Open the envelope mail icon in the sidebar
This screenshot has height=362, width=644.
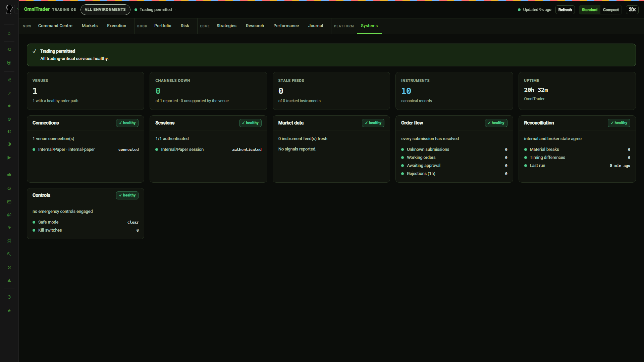click(x=9, y=202)
